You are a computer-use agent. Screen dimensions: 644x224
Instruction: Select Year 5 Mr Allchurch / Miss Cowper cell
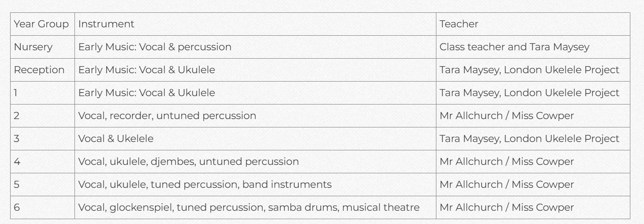pyautogui.click(x=533, y=185)
